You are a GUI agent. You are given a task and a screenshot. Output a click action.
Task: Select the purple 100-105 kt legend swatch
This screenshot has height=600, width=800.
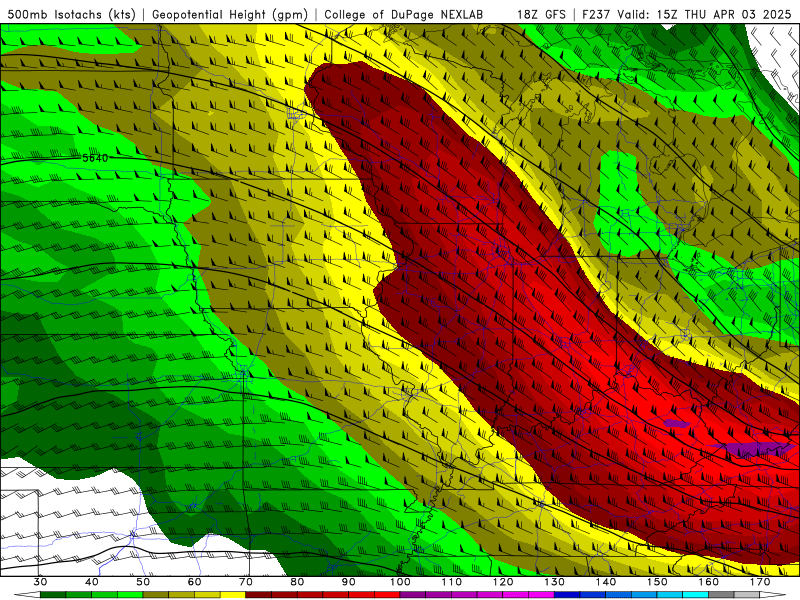tap(413, 595)
